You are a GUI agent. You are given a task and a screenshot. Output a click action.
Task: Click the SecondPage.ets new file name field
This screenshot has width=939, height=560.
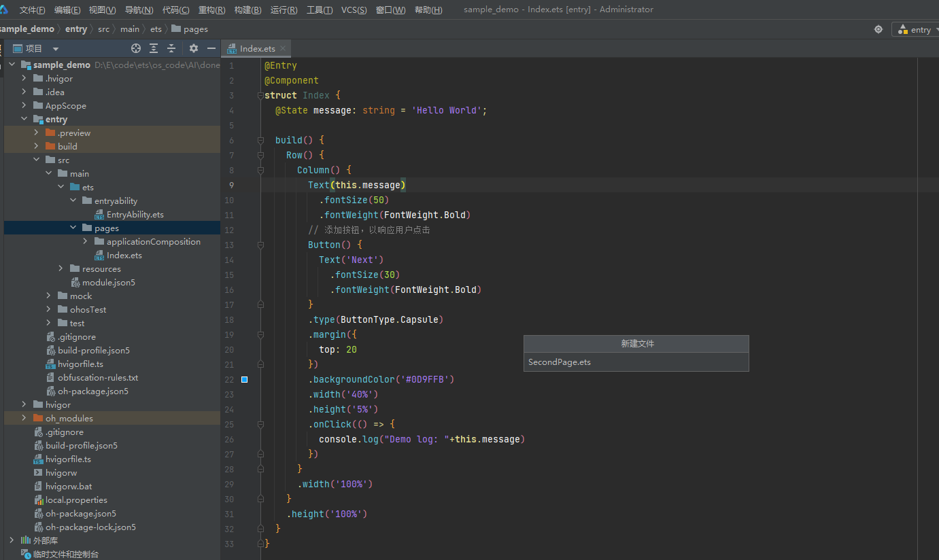[x=636, y=362]
